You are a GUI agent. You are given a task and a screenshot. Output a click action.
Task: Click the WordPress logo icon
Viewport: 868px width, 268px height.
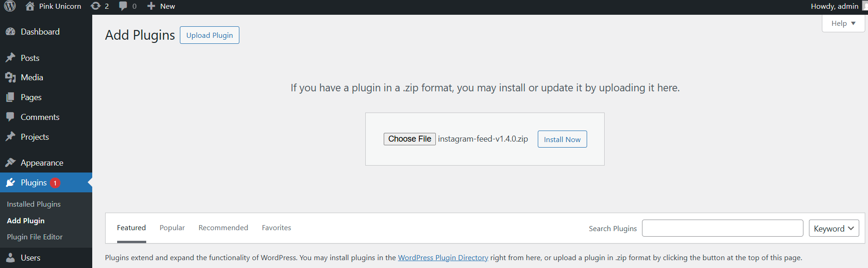pyautogui.click(x=10, y=6)
